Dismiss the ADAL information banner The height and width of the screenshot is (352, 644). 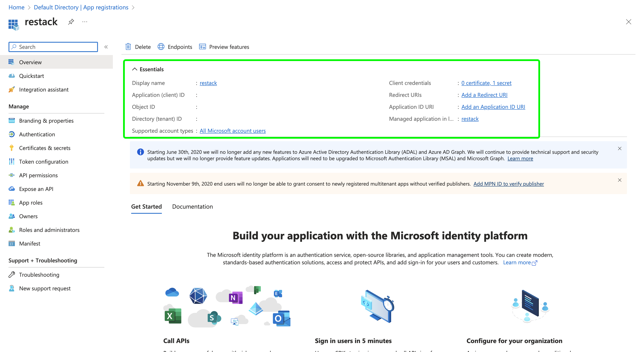click(x=620, y=148)
